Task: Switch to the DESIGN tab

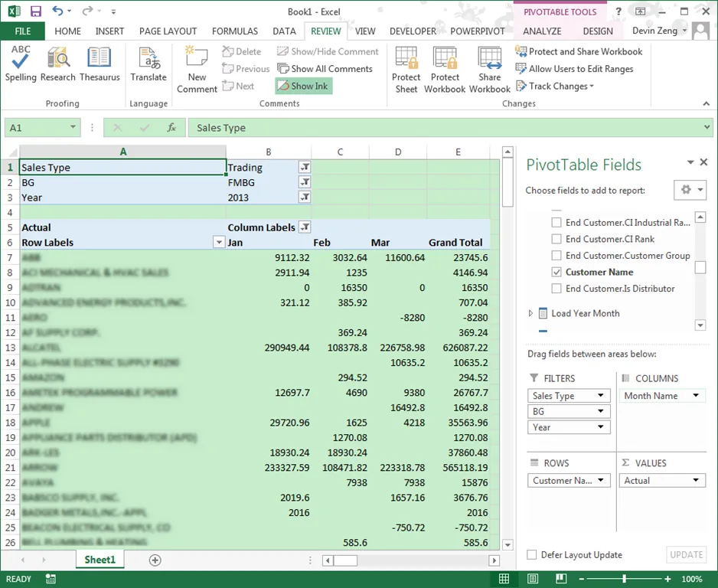Action: point(598,31)
